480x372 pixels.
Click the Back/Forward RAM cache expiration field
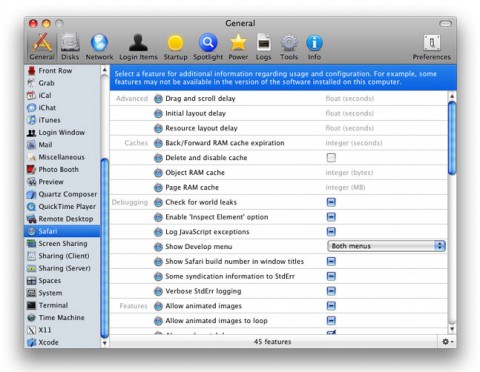coord(354,143)
